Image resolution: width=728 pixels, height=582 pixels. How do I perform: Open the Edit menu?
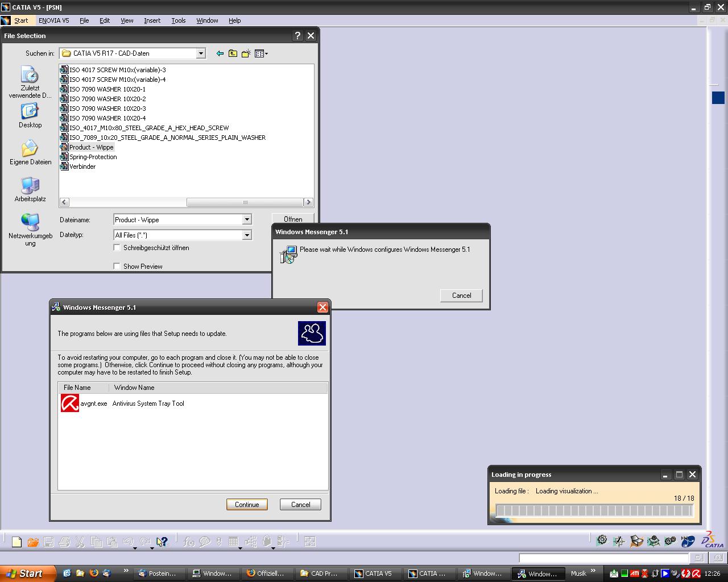point(105,20)
